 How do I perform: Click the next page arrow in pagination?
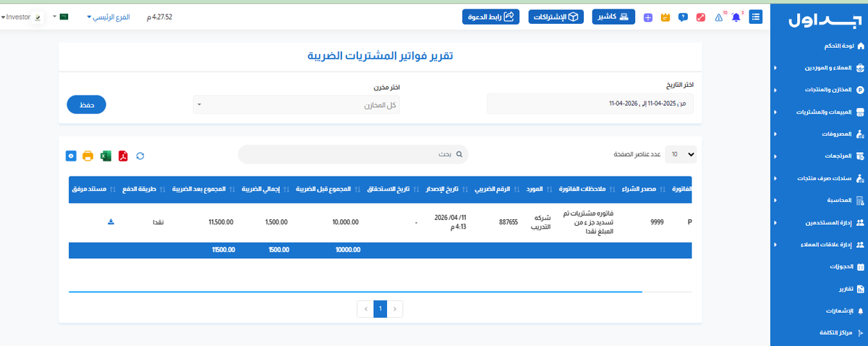(367, 309)
